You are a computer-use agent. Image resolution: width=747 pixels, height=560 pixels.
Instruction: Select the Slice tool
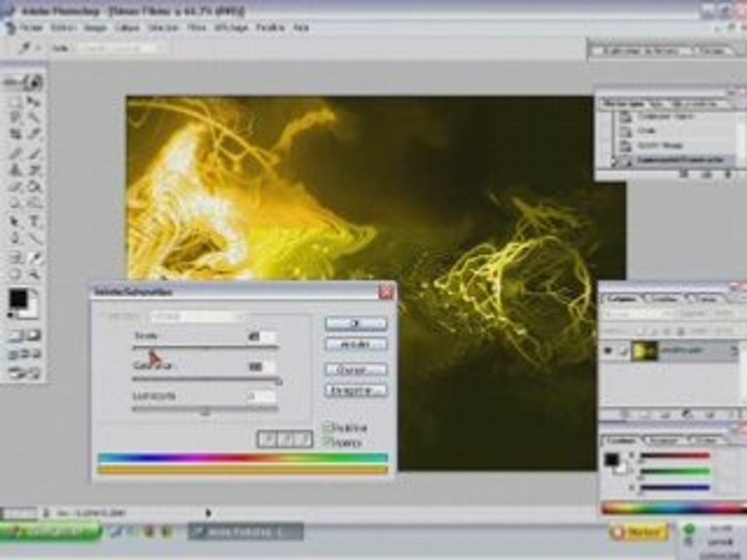33,135
